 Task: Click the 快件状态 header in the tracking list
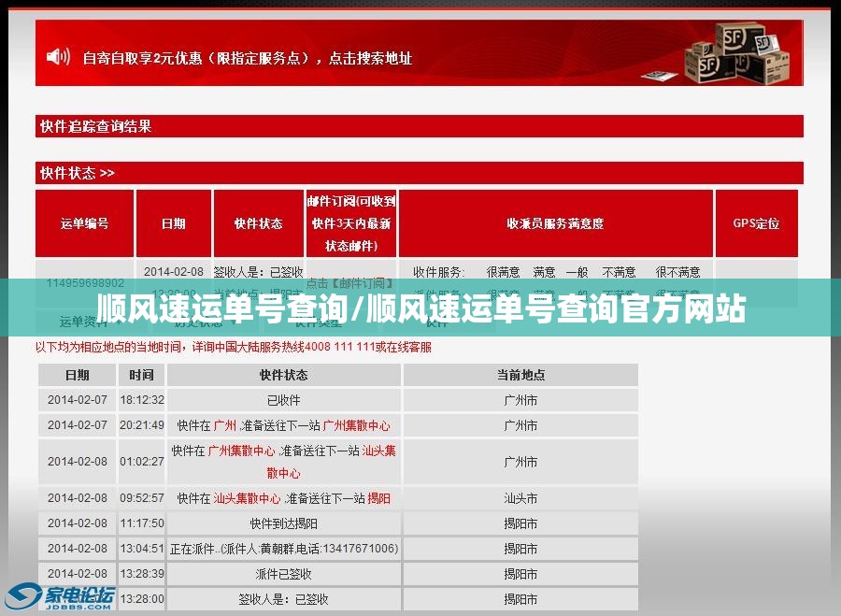tap(284, 375)
